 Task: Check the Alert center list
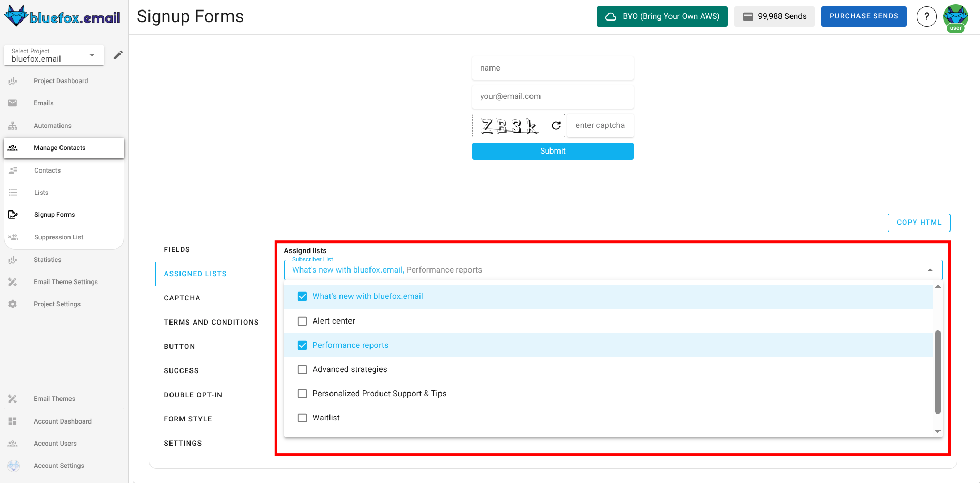click(x=302, y=321)
